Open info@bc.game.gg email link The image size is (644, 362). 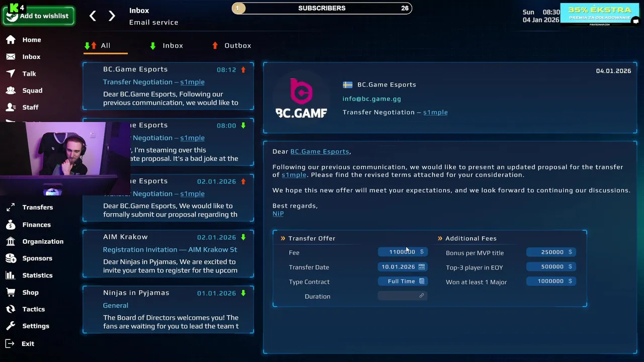(x=372, y=99)
